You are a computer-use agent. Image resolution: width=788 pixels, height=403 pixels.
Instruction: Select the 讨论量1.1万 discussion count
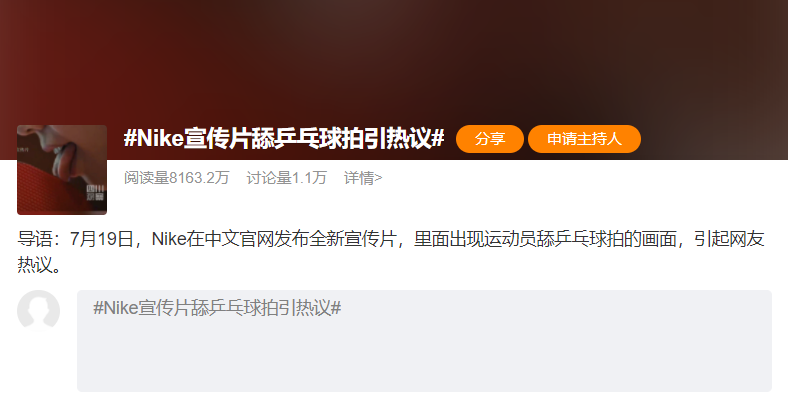click(286, 178)
